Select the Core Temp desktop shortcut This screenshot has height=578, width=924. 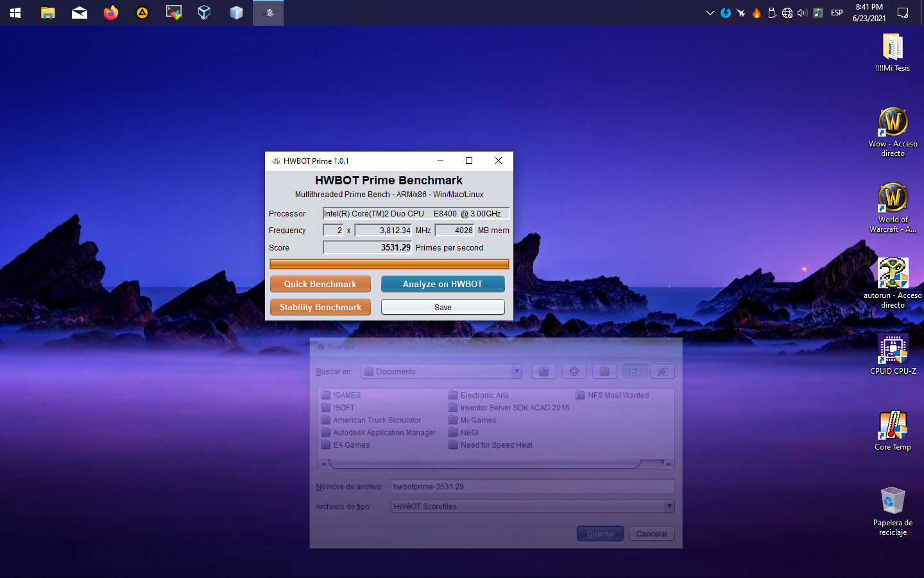coord(893,431)
